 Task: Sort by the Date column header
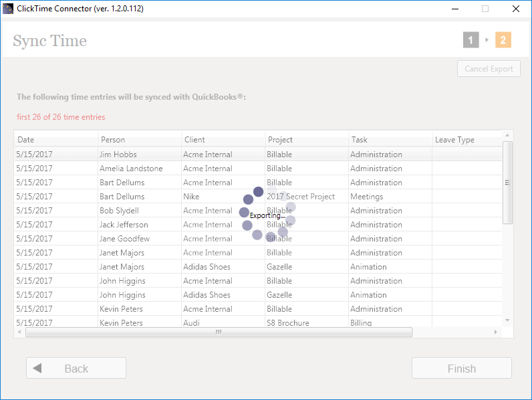click(x=56, y=140)
